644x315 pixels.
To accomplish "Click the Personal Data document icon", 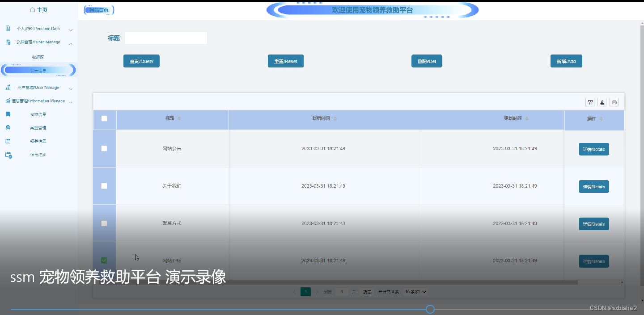I will tap(8, 29).
